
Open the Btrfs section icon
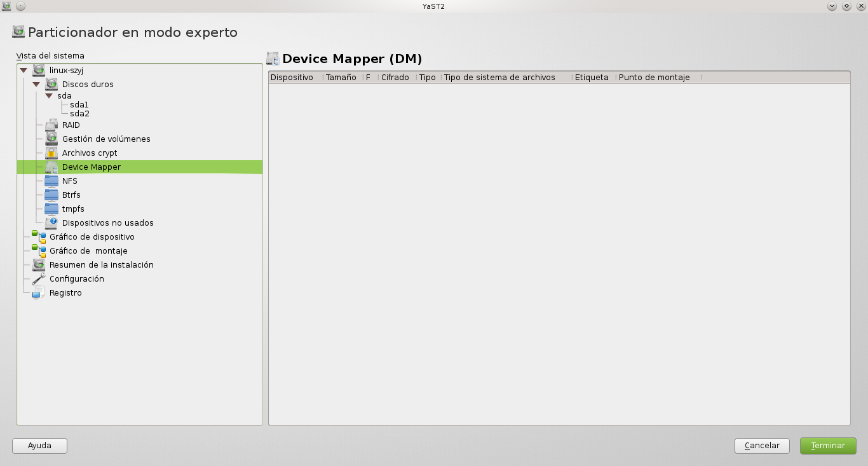click(51, 195)
